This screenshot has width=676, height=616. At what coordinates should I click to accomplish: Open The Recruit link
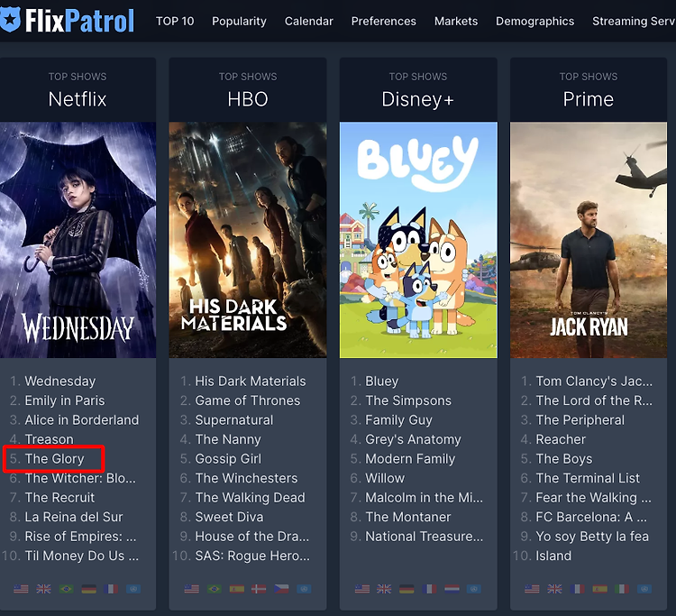point(59,497)
